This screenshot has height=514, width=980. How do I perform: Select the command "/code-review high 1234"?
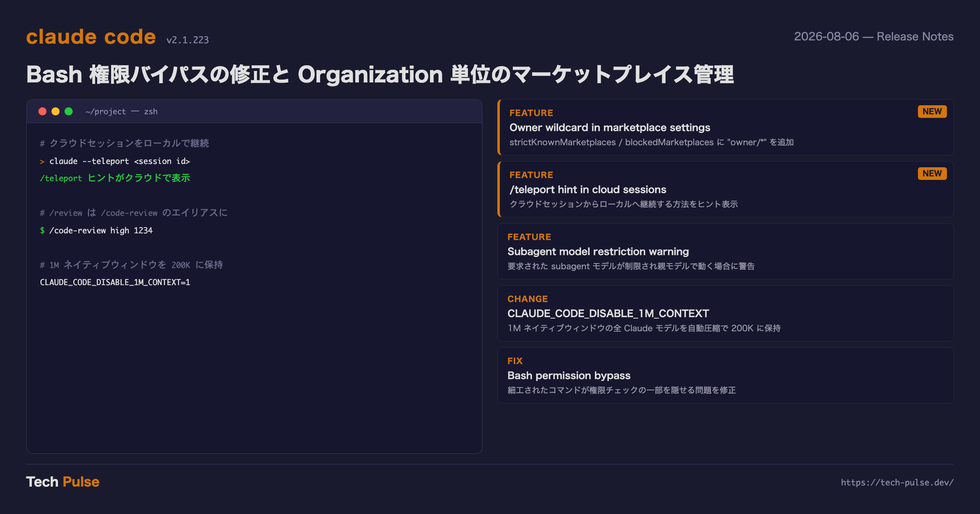coord(101,230)
